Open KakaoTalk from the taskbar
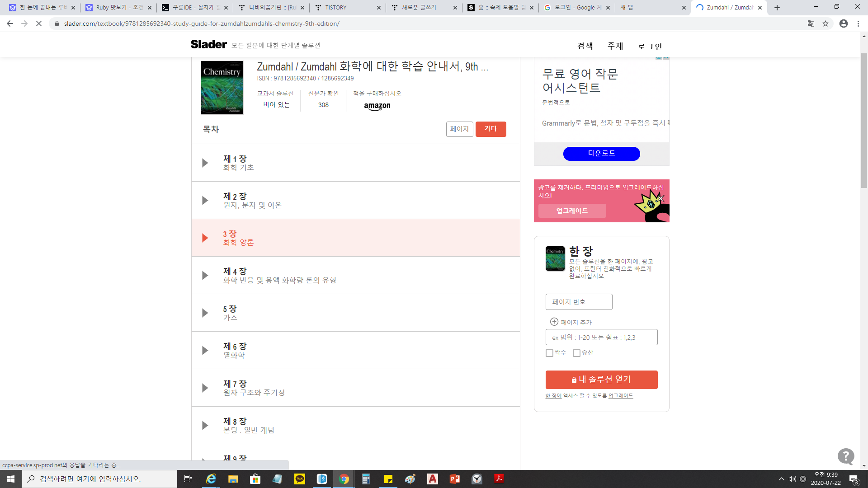Screen dimensions: 868x488 [x=300, y=479]
